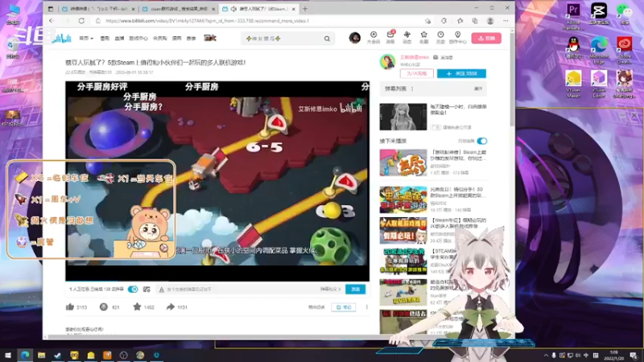This screenshot has height=362, width=644.
Task: Click the page vertical scrollbar thumb
Action: pyautogui.click(x=512, y=80)
